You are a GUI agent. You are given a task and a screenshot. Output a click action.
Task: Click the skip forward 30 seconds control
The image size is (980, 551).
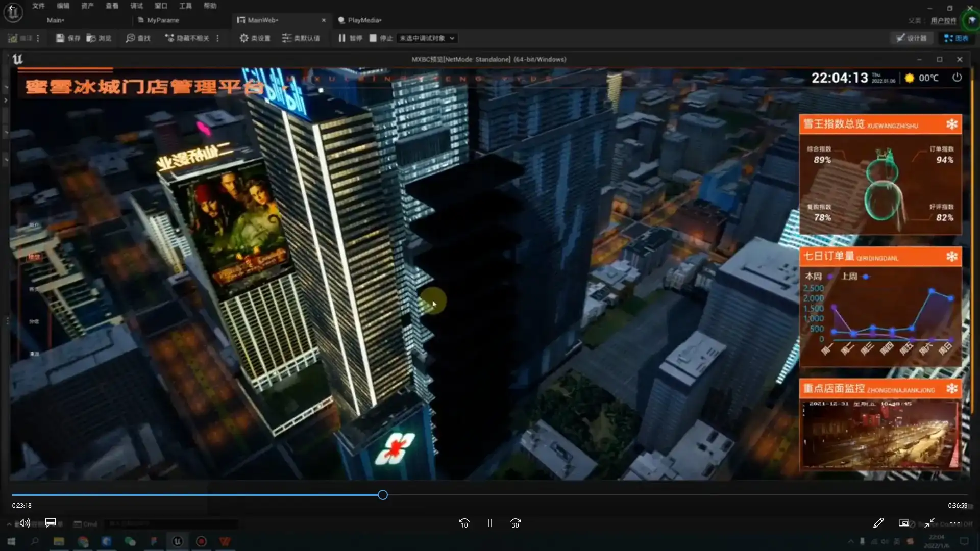point(515,523)
